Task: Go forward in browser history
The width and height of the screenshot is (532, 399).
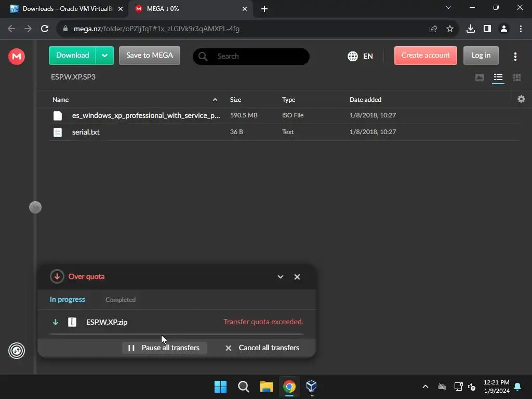Action: [x=28, y=29]
